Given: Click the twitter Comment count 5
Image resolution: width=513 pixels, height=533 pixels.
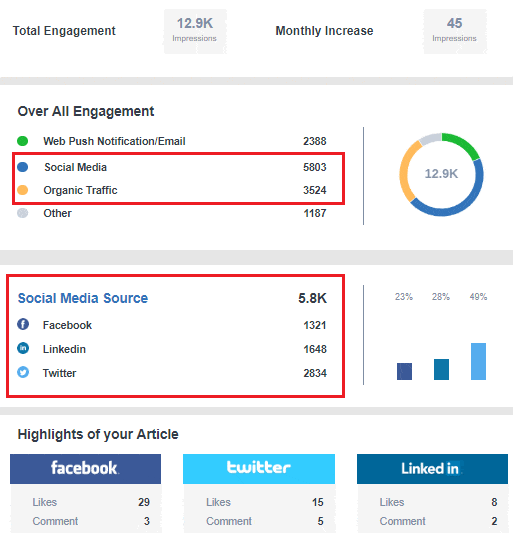Looking at the screenshot, I should (x=320, y=521).
